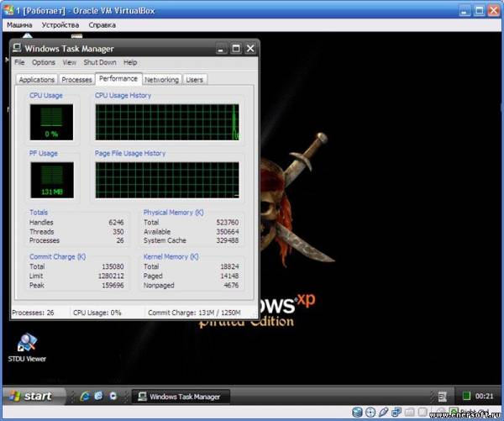Click status bar Commit Charge 131M / 1250M
This screenshot has width=504, height=421.
(x=195, y=313)
